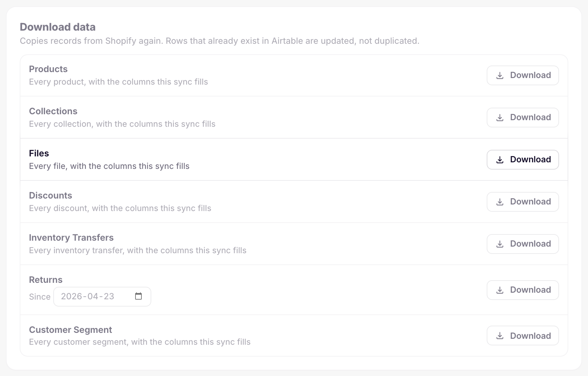Open the calendar picker in Returns date field
This screenshot has width=588, height=376.
click(138, 296)
